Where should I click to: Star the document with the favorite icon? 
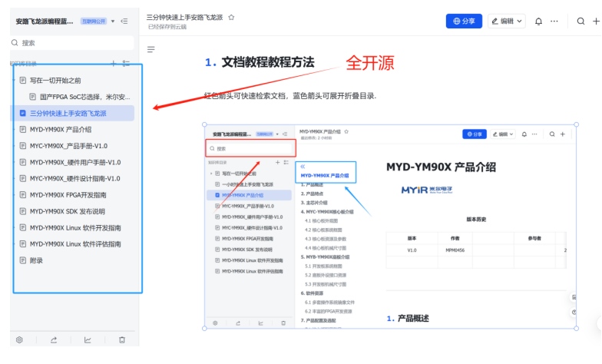[x=232, y=17]
